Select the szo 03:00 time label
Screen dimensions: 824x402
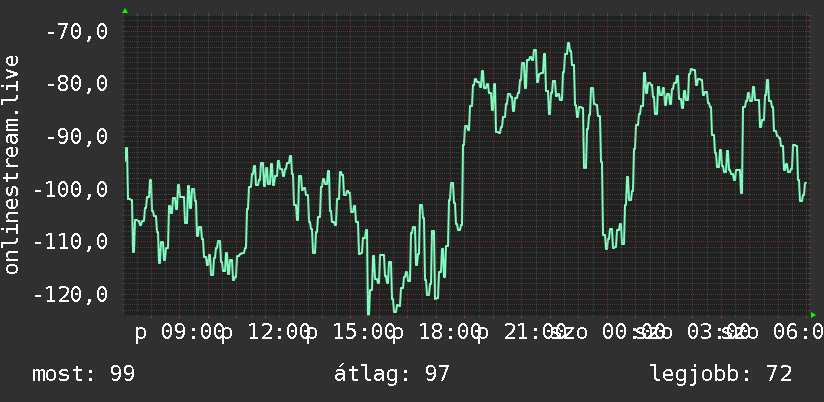click(x=694, y=333)
